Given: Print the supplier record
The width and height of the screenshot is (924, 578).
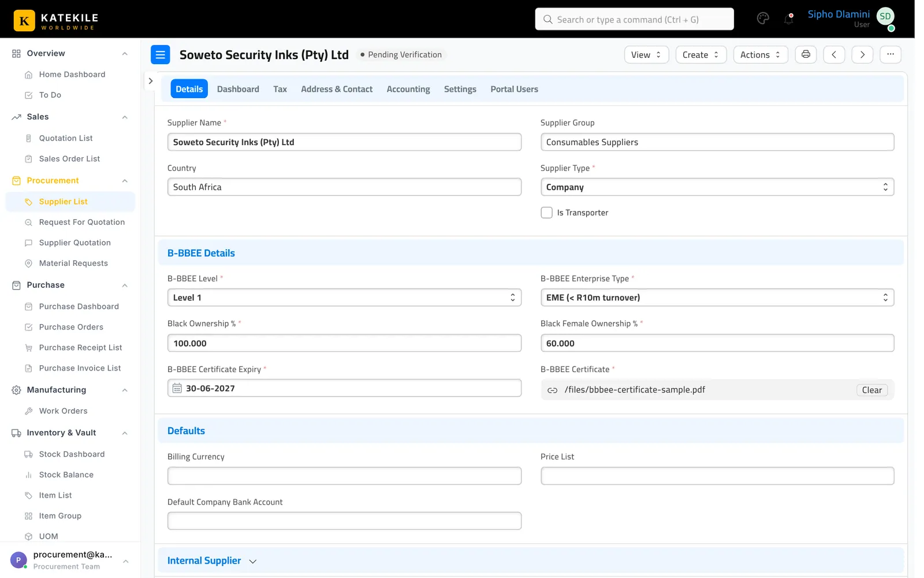Looking at the screenshot, I should [806, 54].
